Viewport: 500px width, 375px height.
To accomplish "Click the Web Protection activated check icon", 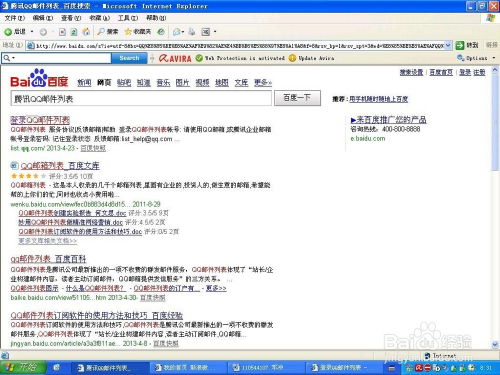I will (x=199, y=58).
